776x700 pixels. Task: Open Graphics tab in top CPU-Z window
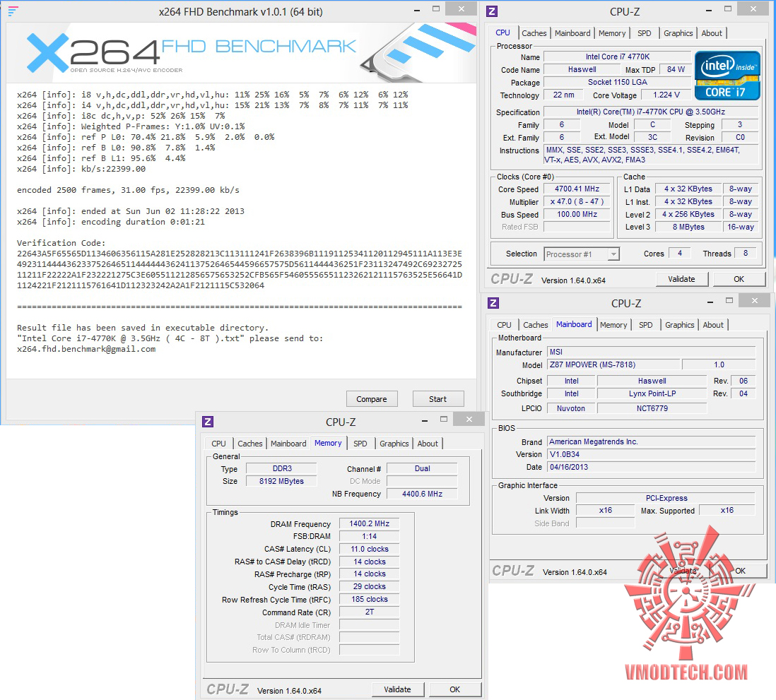(678, 33)
